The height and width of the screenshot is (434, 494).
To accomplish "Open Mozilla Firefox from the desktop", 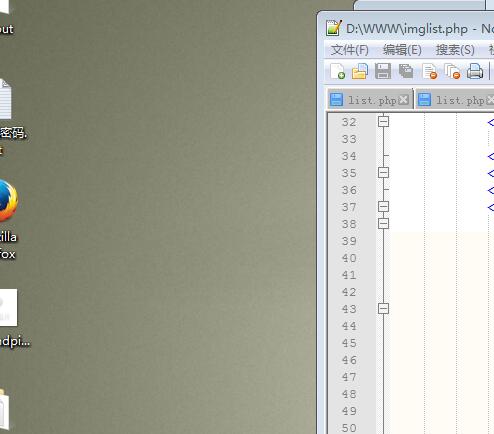I will 7,218.
